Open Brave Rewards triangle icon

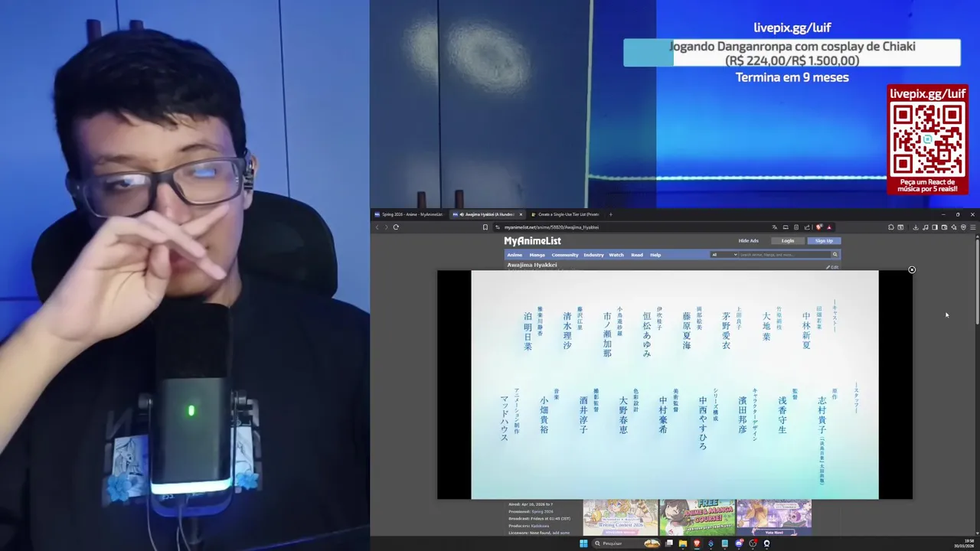[828, 227]
